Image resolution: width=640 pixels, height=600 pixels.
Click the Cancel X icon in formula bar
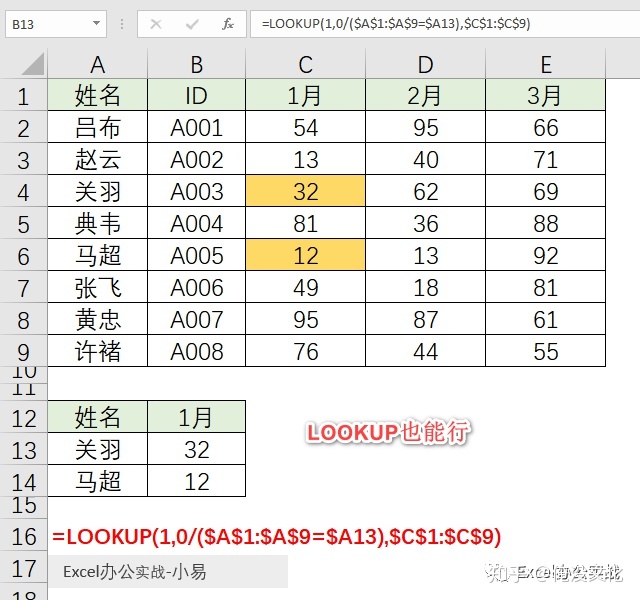156,24
